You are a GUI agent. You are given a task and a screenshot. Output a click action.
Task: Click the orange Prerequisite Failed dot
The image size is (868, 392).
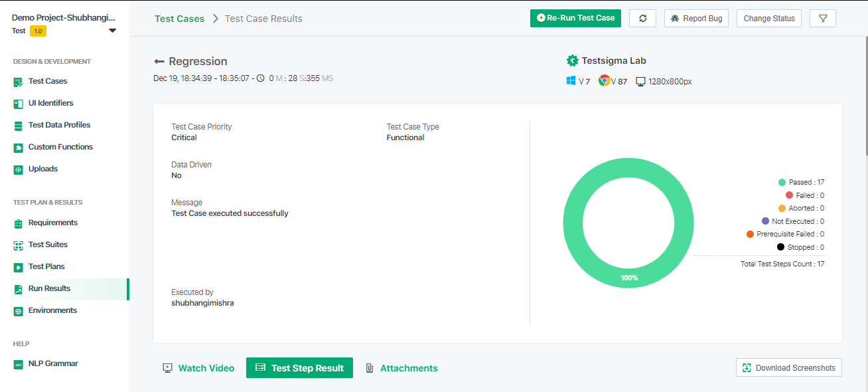[x=750, y=234]
